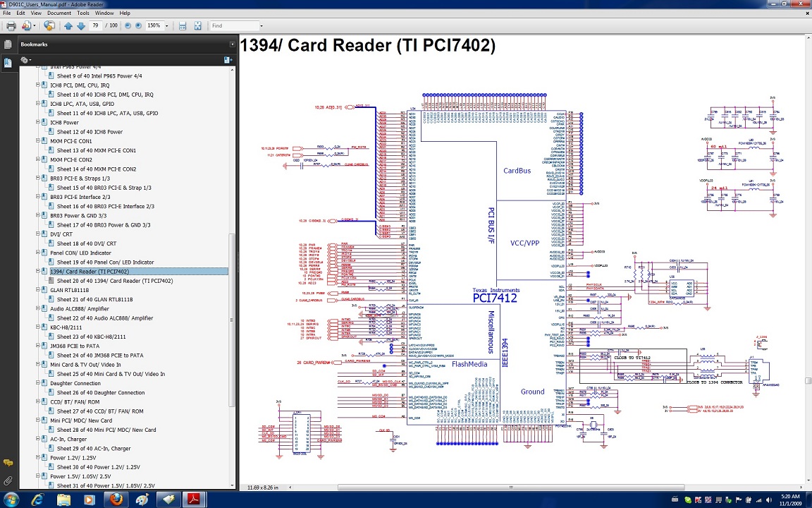Open the Bookmarks panel icon in sidebar
Screen dimensions: 812x508
point(8,64)
